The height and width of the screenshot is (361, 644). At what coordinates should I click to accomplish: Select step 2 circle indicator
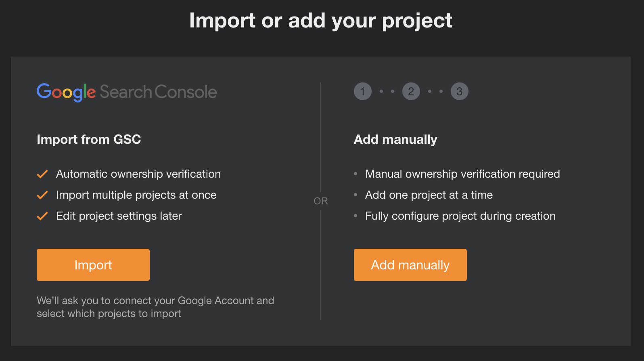pyautogui.click(x=411, y=91)
